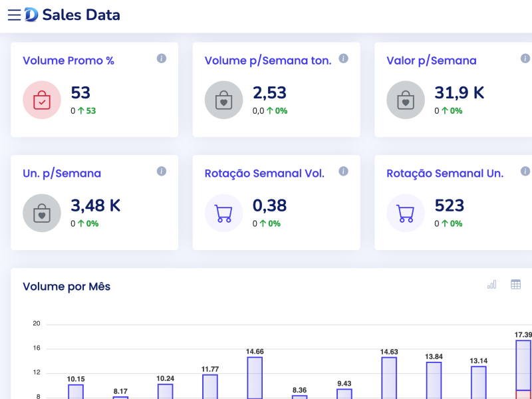Click the 14.66 bar in the chart

click(x=255, y=378)
